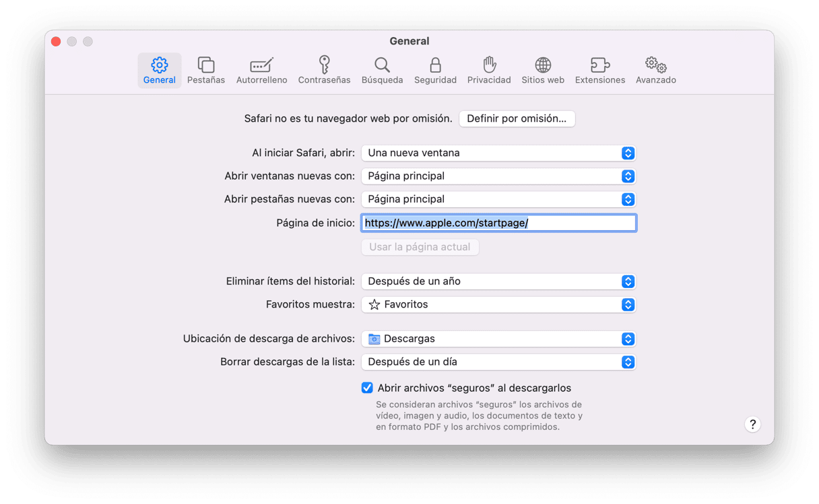Open the Contraseñas key tab
Screen dimensions: 819x504
[x=324, y=71]
